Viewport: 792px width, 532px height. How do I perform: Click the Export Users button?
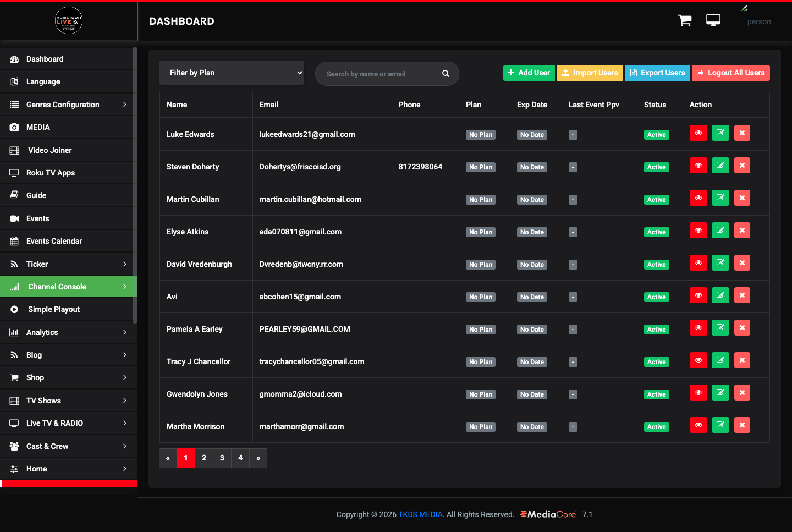click(657, 73)
